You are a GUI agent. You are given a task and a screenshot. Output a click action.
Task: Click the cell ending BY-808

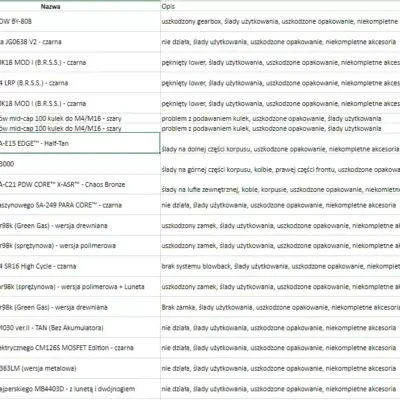(x=80, y=21)
